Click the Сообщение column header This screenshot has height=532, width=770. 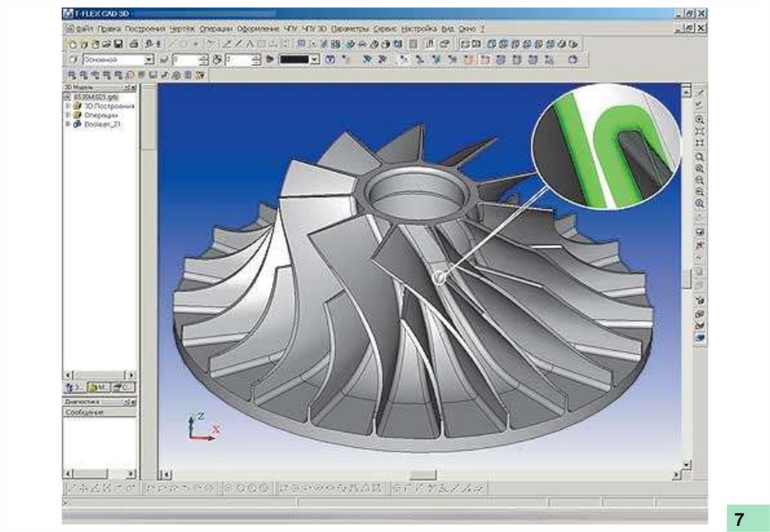(100, 413)
